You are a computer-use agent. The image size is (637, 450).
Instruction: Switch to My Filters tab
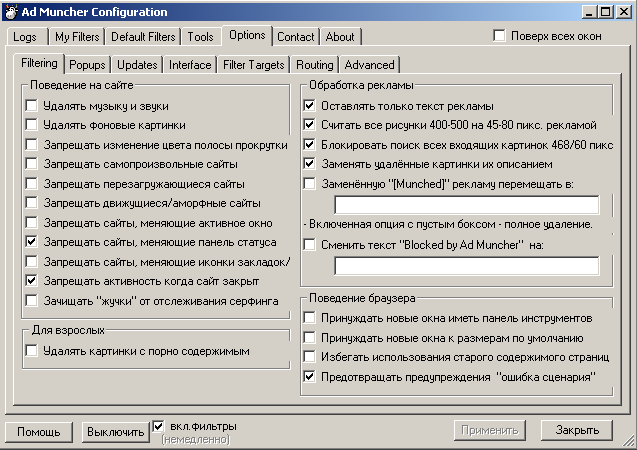pos(77,37)
